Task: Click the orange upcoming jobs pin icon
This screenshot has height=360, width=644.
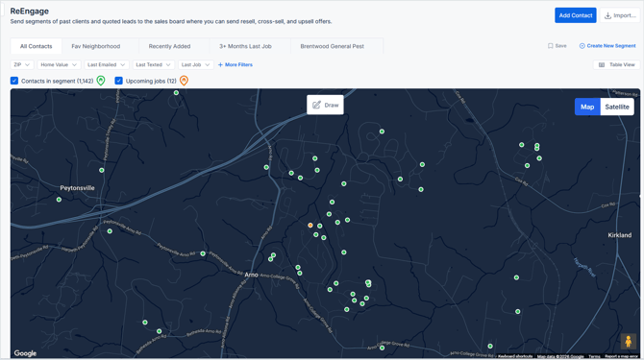Action: pos(184,81)
